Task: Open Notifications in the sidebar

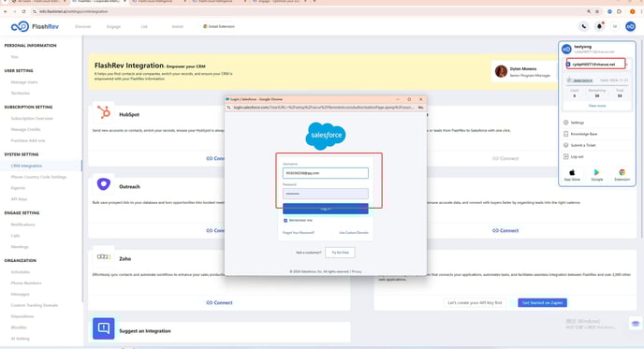Action: pyautogui.click(x=23, y=225)
